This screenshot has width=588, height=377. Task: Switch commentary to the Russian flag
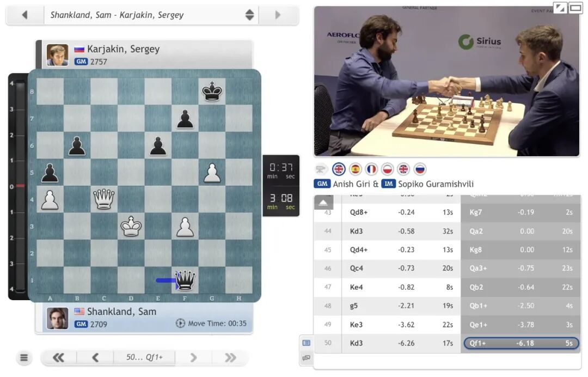(x=420, y=169)
